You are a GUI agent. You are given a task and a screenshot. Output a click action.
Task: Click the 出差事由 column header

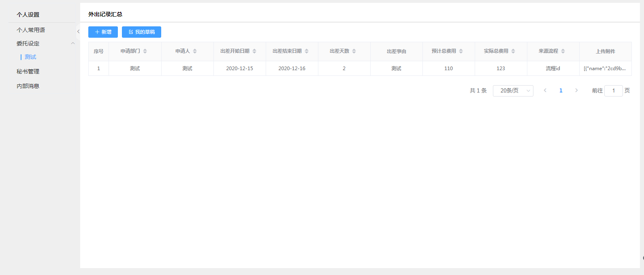coord(397,52)
